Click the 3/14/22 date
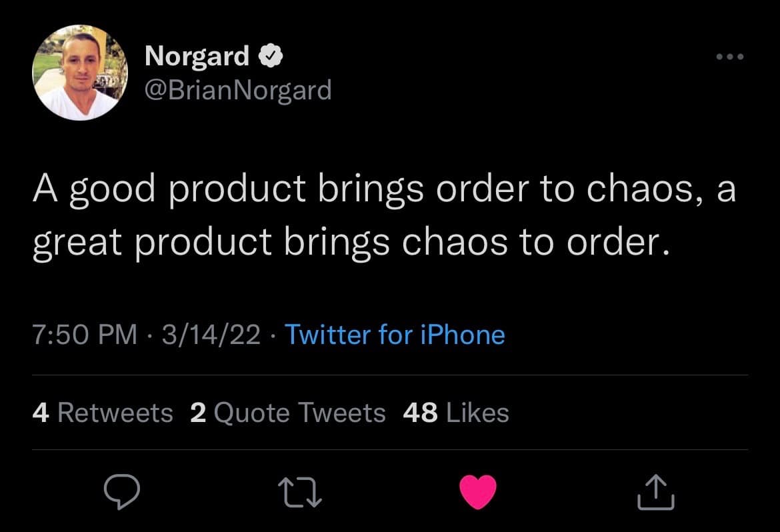This screenshot has width=780, height=532. [x=210, y=335]
